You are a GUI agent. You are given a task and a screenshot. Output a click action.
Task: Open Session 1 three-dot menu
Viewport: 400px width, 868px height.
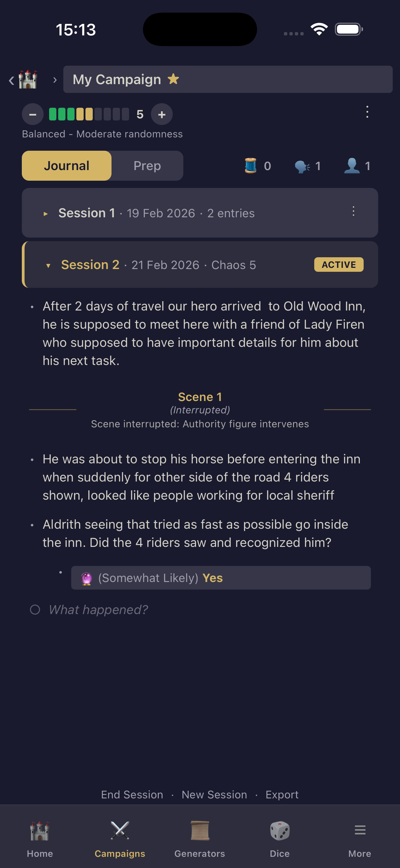pyautogui.click(x=353, y=212)
